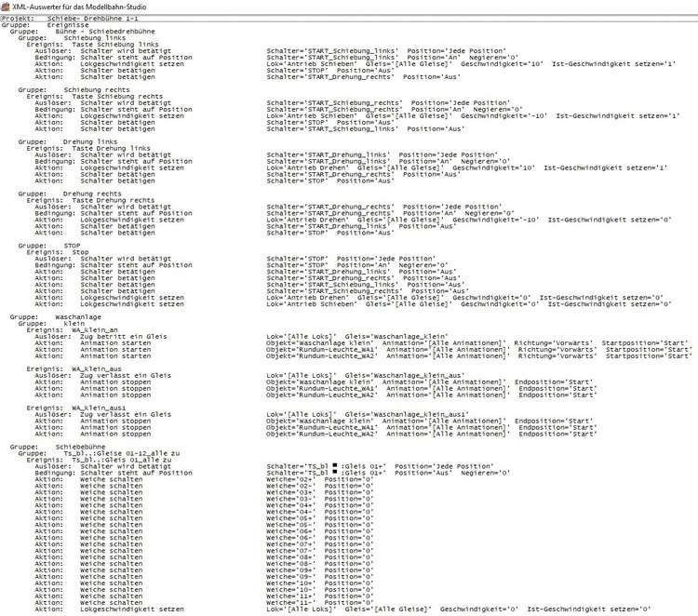Click Schalter='STOP' Position='Jede Position' value
This screenshot has height=616, width=698.
coord(351,259)
